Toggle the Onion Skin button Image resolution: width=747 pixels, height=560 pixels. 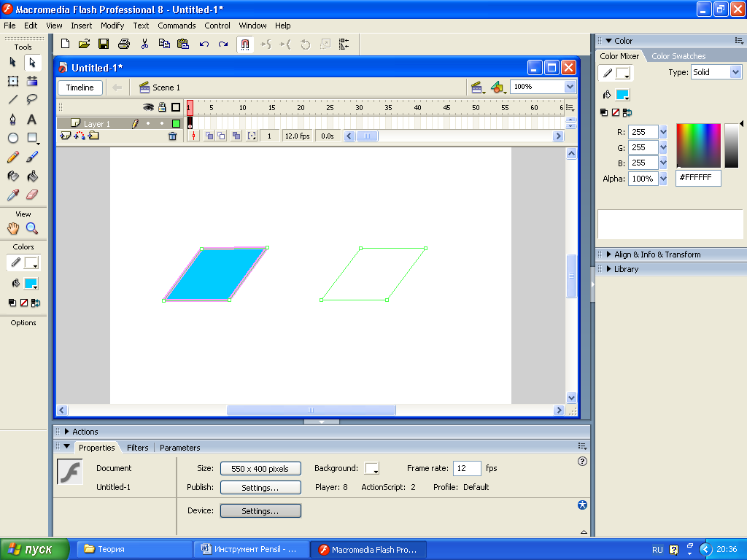click(209, 136)
